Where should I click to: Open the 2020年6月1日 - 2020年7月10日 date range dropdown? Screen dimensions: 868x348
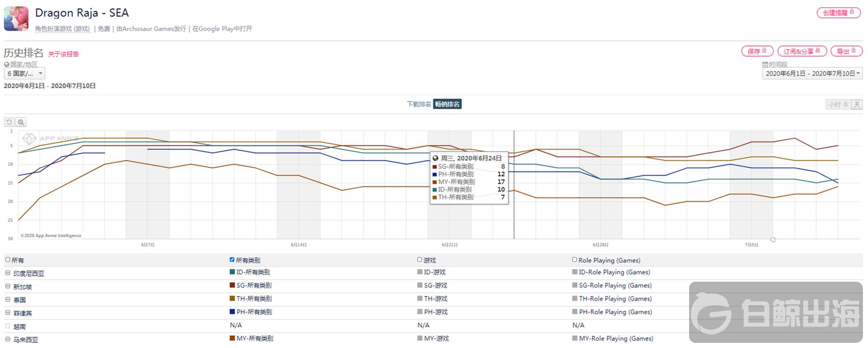(x=812, y=73)
